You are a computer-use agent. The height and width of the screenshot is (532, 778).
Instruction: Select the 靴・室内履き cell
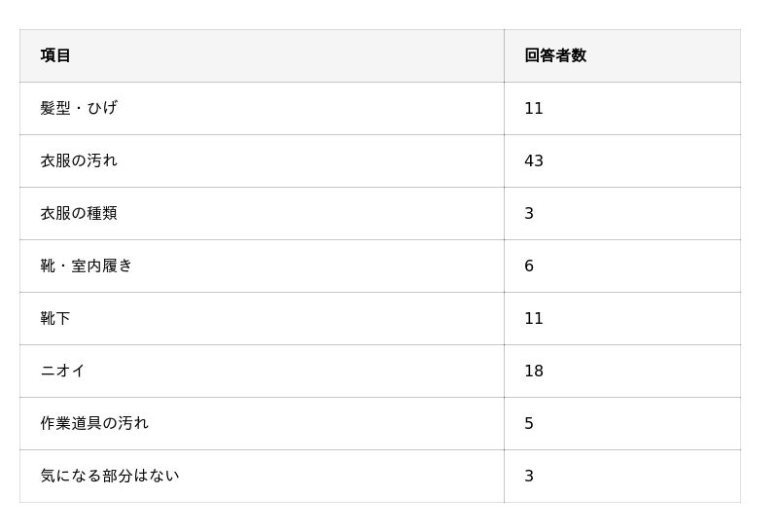tap(87, 266)
